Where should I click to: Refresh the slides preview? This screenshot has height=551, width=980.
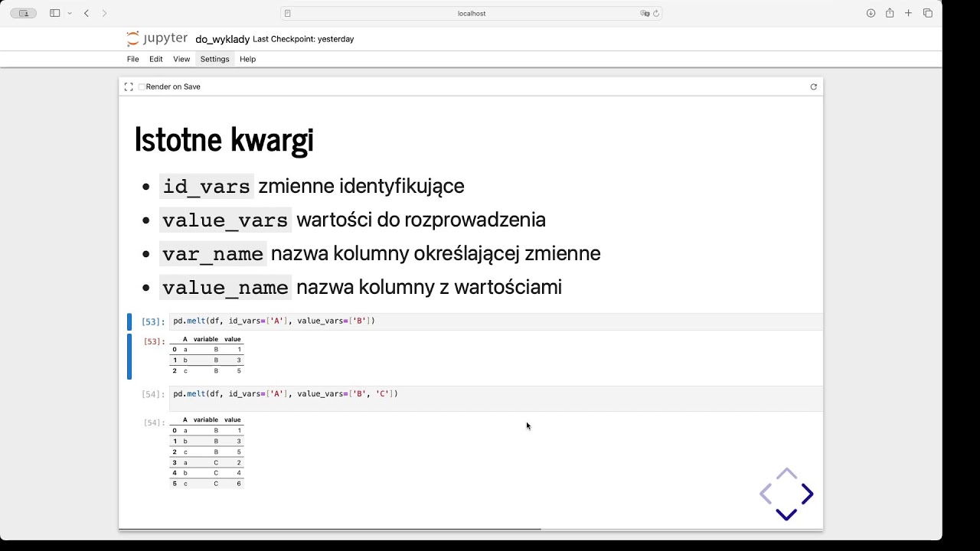[x=814, y=86]
